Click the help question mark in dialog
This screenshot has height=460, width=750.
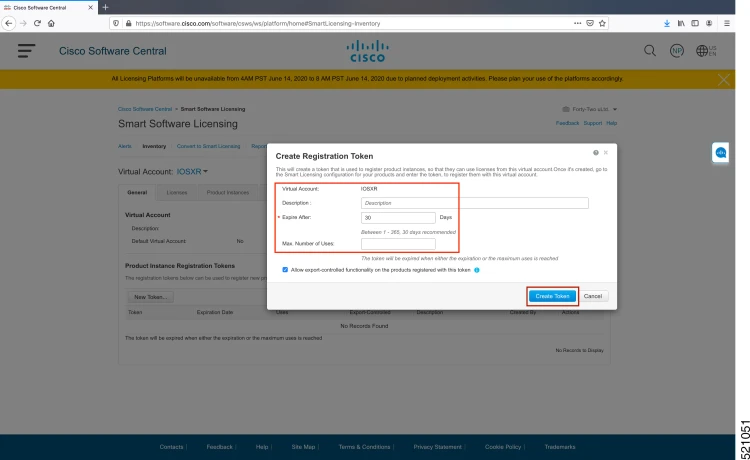click(596, 153)
